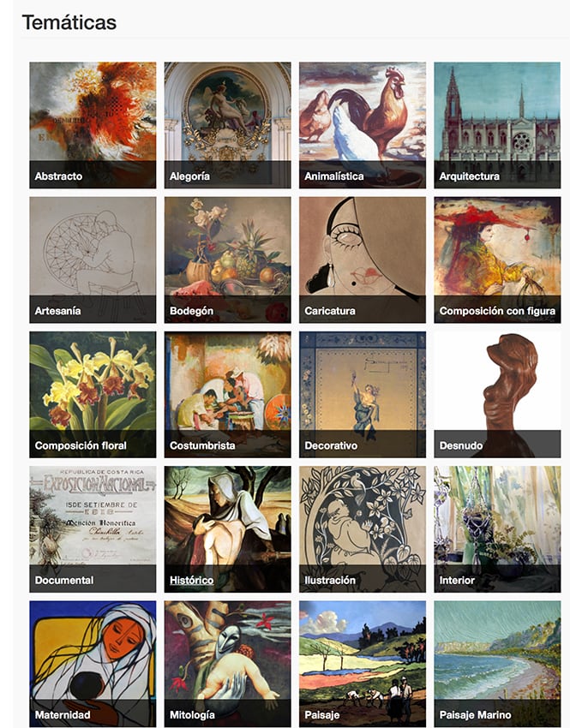The height and width of the screenshot is (728, 570).
Task: Select the Paisaje Marino seascape tile
Action: [x=497, y=664]
